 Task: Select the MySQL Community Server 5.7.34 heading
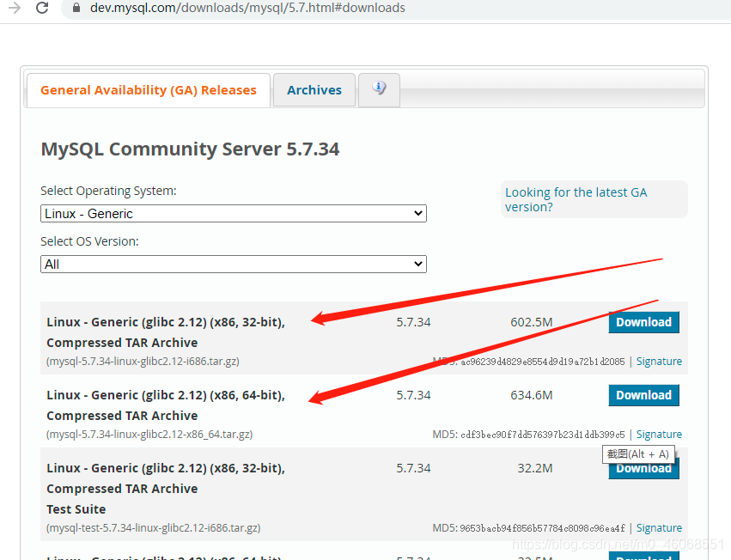point(190,149)
